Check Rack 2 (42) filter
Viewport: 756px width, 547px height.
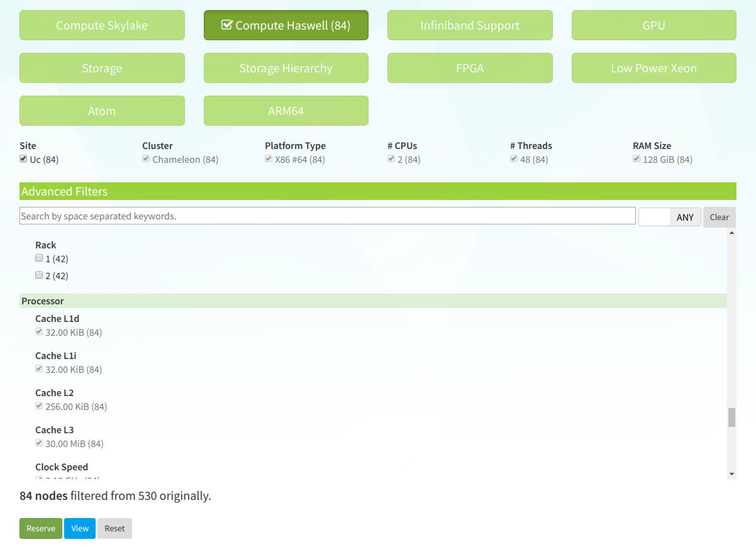pyautogui.click(x=39, y=275)
